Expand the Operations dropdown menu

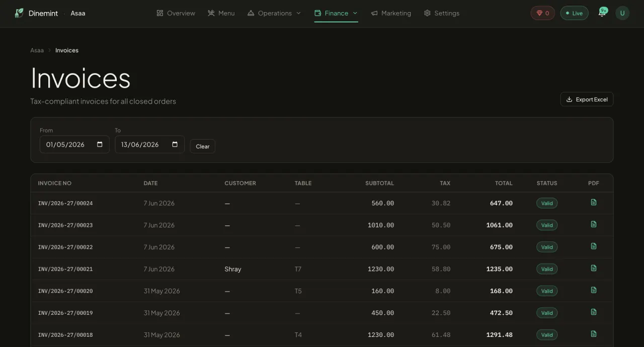[274, 13]
